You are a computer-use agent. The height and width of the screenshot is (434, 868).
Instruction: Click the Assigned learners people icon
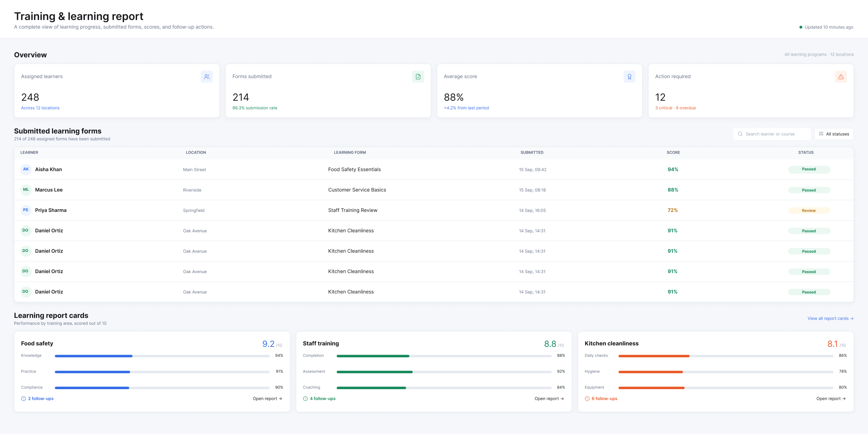[x=207, y=77]
